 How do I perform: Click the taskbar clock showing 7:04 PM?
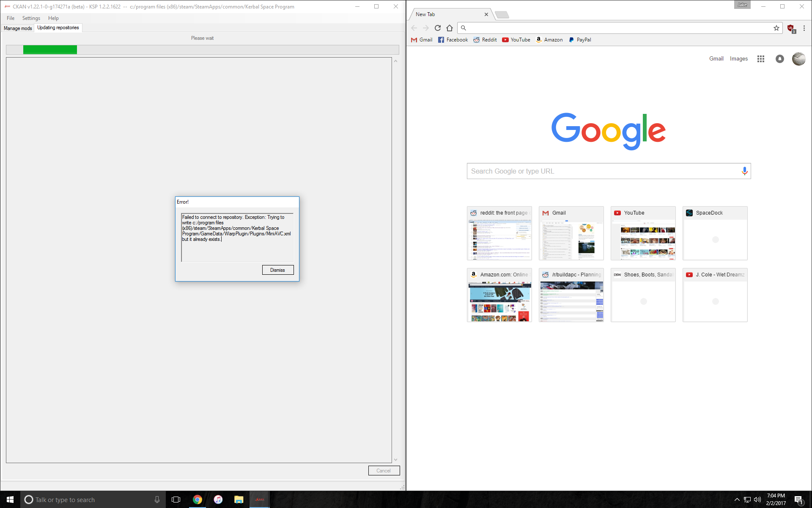tap(776, 500)
